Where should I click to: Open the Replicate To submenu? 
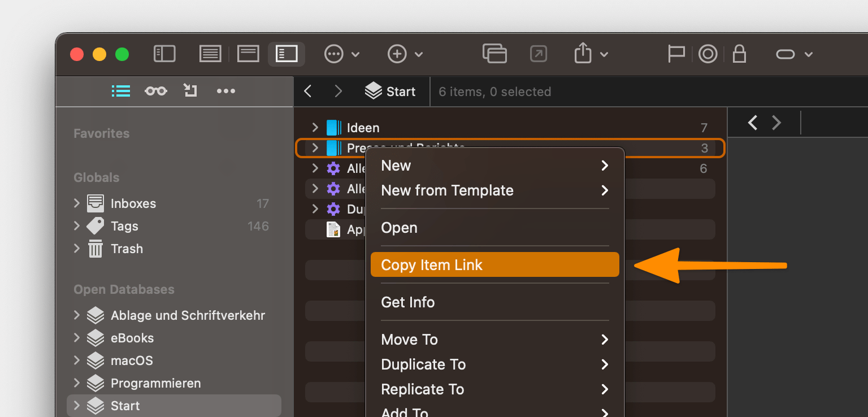[x=495, y=389]
